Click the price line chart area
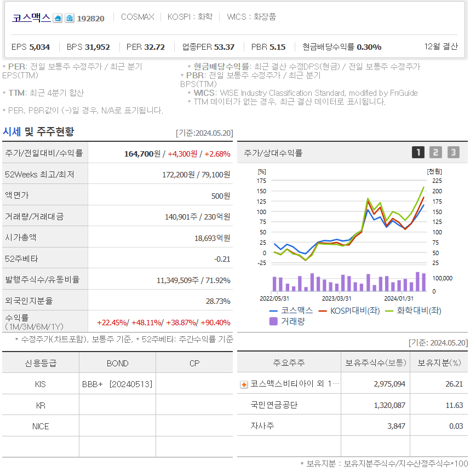The width and height of the screenshot is (476, 472). click(x=349, y=222)
